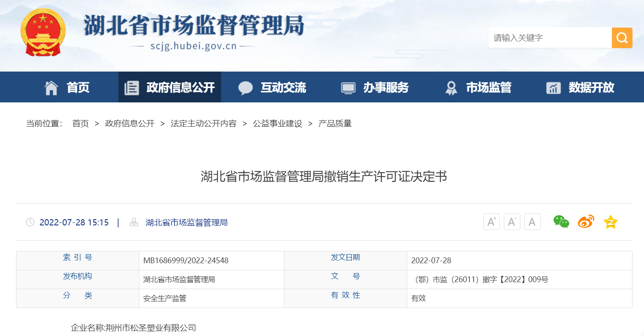Click the national emblem logo
Viewport: 644px width, 336px height.
[43, 32]
